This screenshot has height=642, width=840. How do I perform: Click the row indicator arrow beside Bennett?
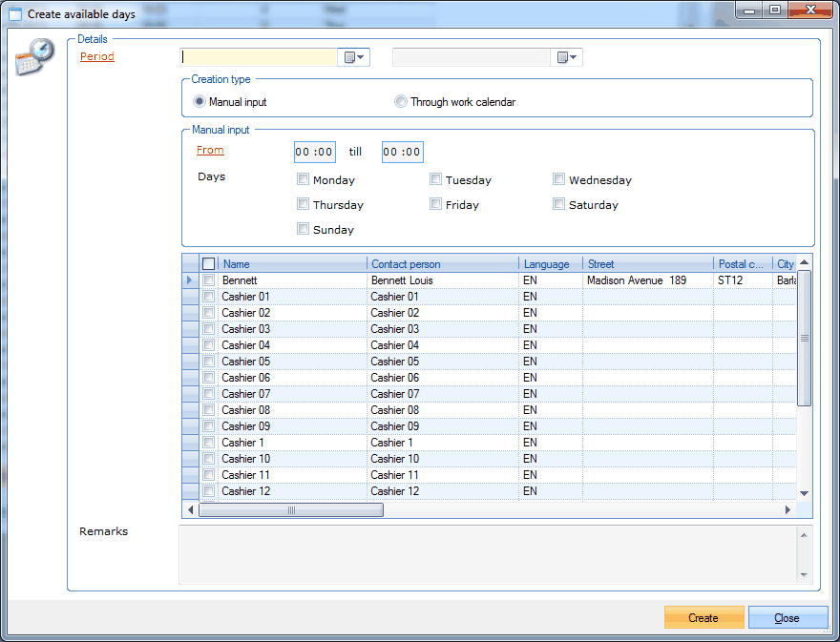pos(189,280)
